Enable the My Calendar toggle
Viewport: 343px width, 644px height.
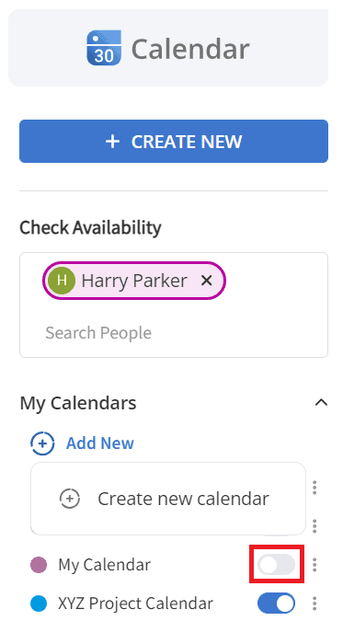pyautogui.click(x=276, y=565)
